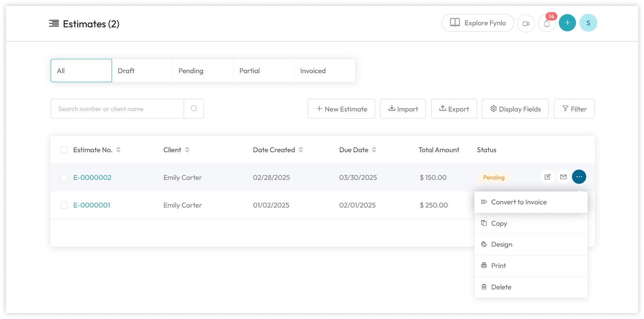Click the amount $ 150.00
This screenshot has width=644, height=319.
tap(433, 177)
